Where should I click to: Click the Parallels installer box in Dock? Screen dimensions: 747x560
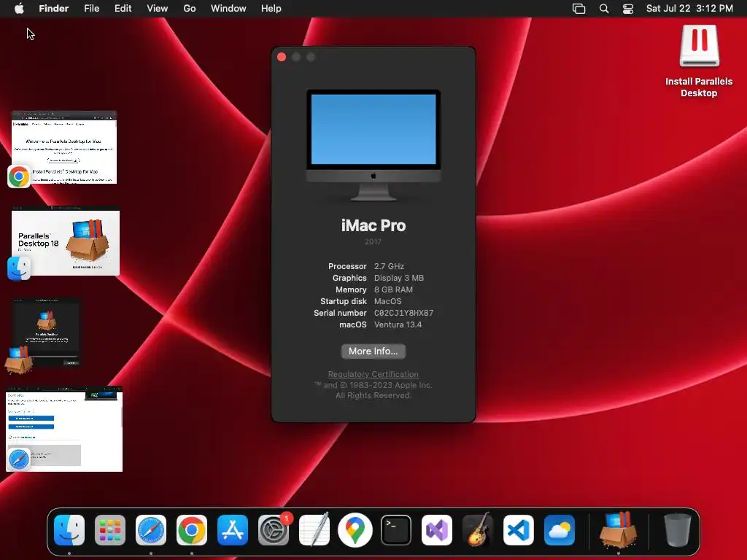coord(619,530)
